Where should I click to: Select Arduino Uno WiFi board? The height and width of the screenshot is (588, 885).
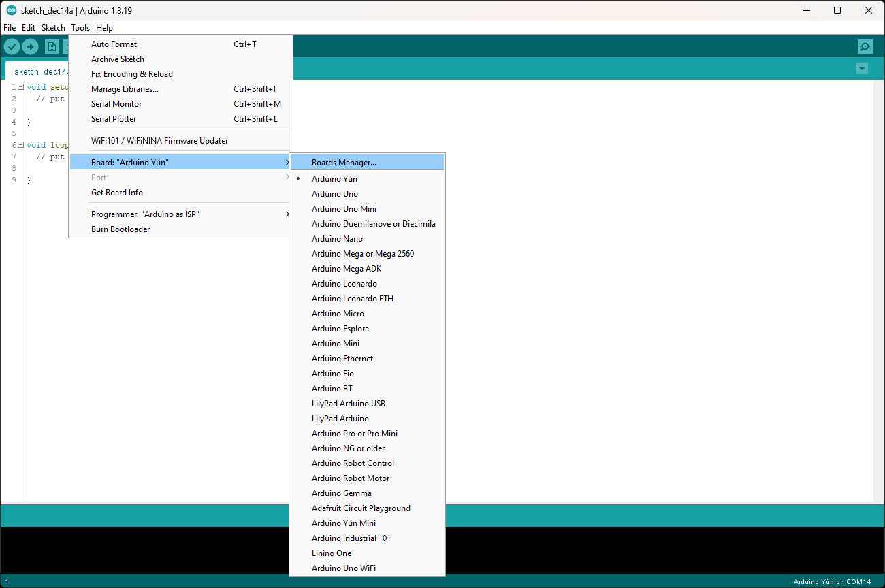367,568
